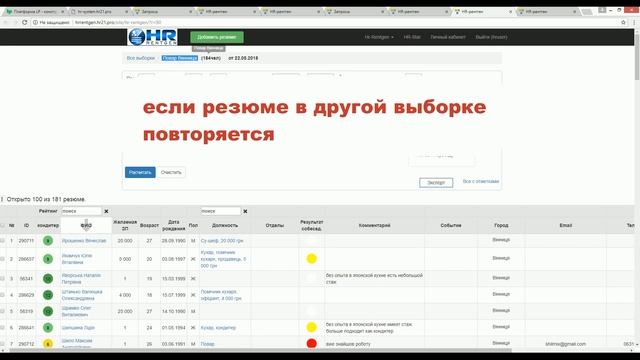This screenshot has width=640, height=360.
Task: Switch to the hr-system.hr21.pro browser tab
Action: [x=98, y=12]
